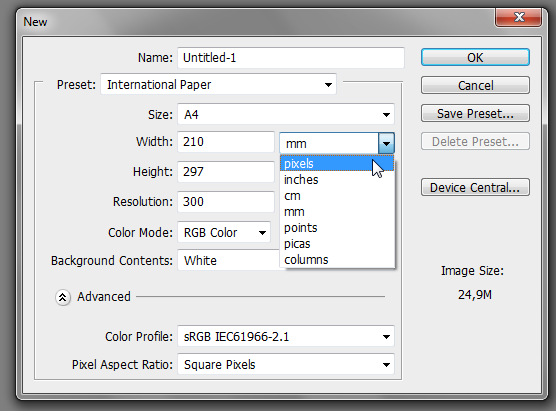This screenshot has width=556, height=411.
Task: Pick picas from the unit list
Action: (x=337, y=244)
